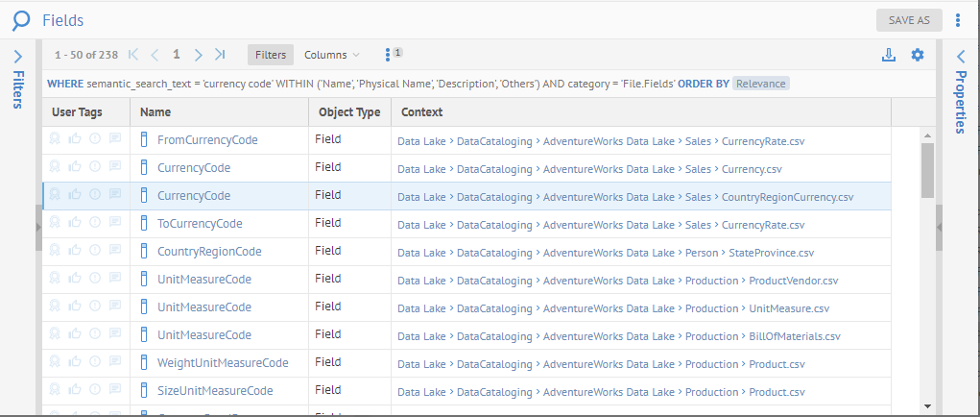The height and width of the screenshot is (417, 980).
Task: Toggle the warning tag on the CountryRegionCode row
Action: tap(95, 252)
